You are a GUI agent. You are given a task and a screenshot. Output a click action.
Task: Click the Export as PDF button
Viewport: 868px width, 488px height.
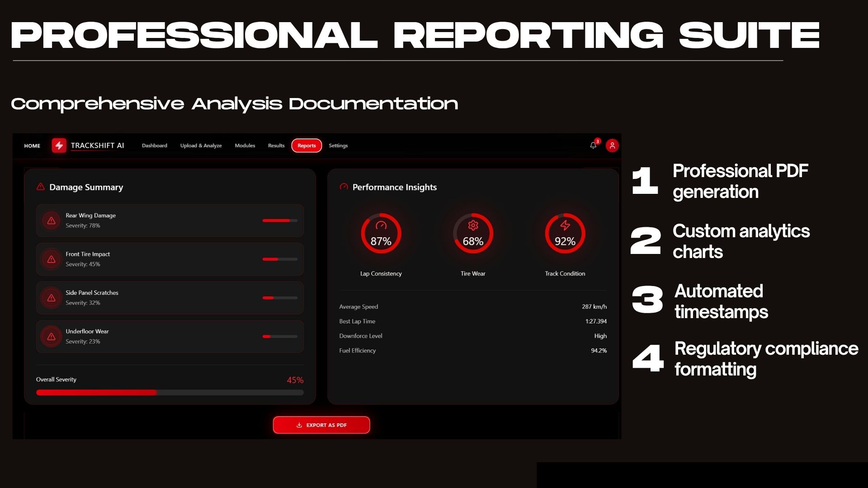321,425
